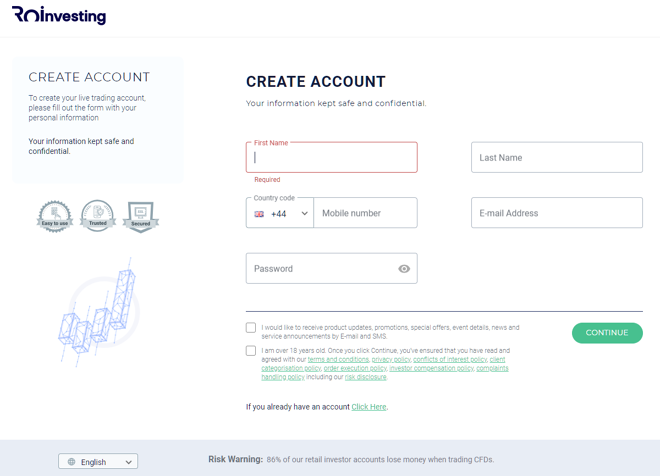Click the CONTINUE button
Image resolution: width=660 pixels, height=476 pixels.
click(x=607, y=333)
